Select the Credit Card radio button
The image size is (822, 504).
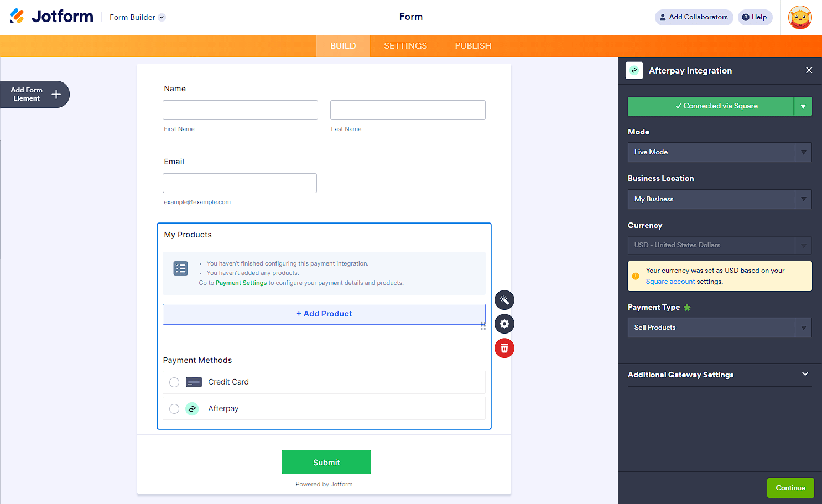coord(174,382)
